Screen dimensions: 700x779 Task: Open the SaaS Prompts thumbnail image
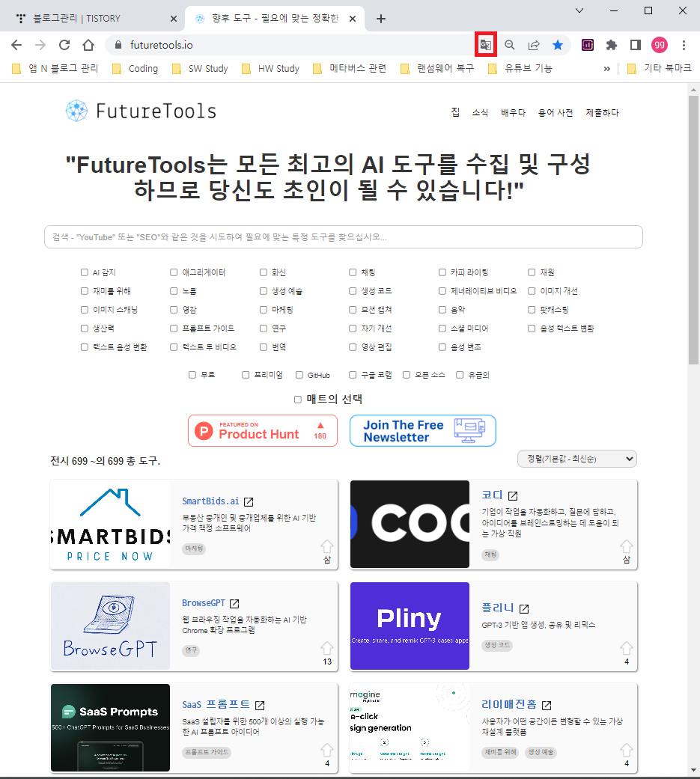(x=110, y=728)
